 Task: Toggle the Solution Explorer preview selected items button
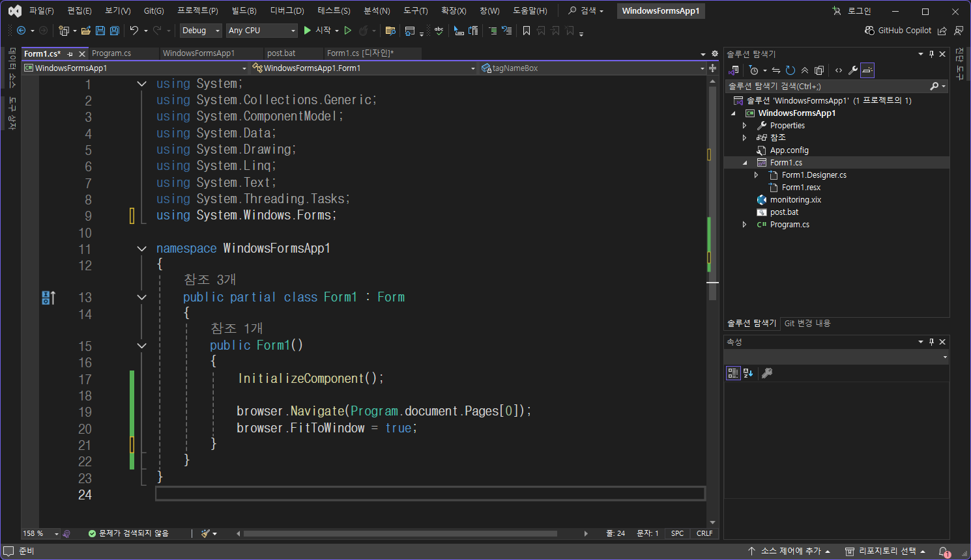click(x=867, y=70)
